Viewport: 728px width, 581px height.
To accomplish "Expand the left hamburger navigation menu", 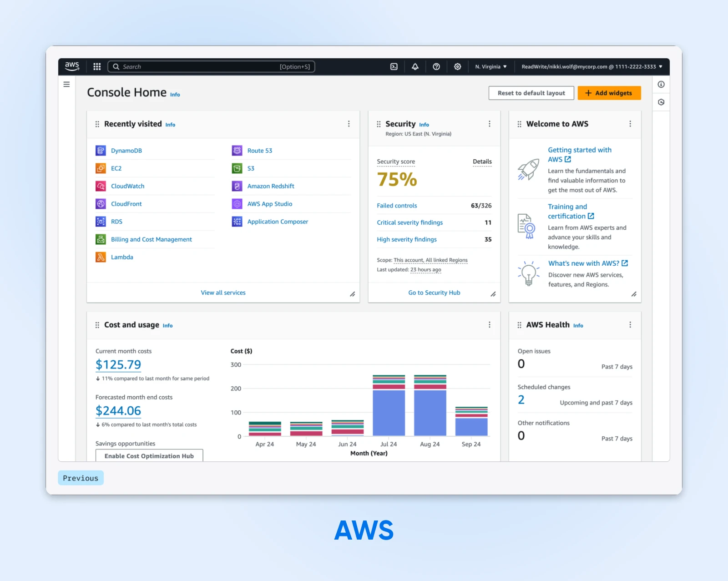I will tap(66, 85).
